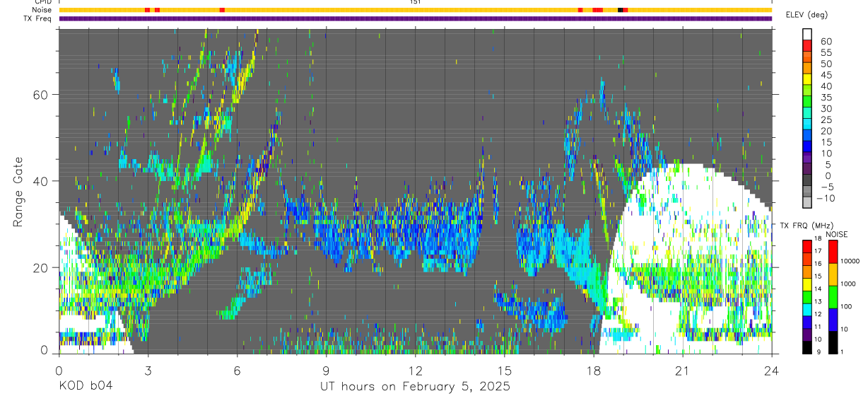Click the '10000' label on the NOISE legend
Viewport: 868px width, 401px height.
point(851,262)
